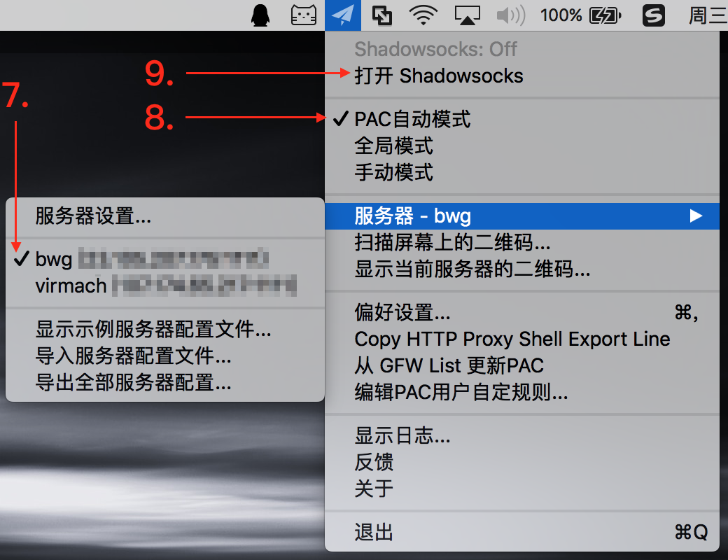
Task: Click the 周三 date in the menu bar
Action: 708,15
